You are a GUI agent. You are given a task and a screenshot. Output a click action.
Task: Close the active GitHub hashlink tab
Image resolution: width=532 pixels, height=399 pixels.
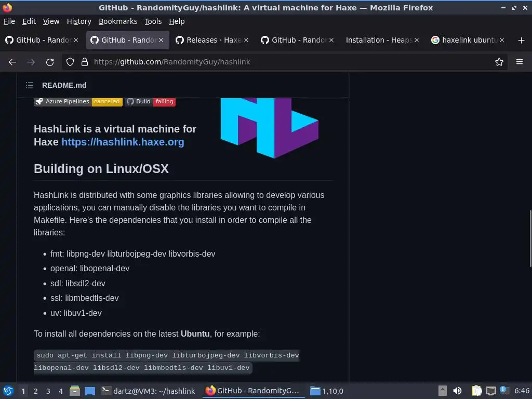[161, 40]
